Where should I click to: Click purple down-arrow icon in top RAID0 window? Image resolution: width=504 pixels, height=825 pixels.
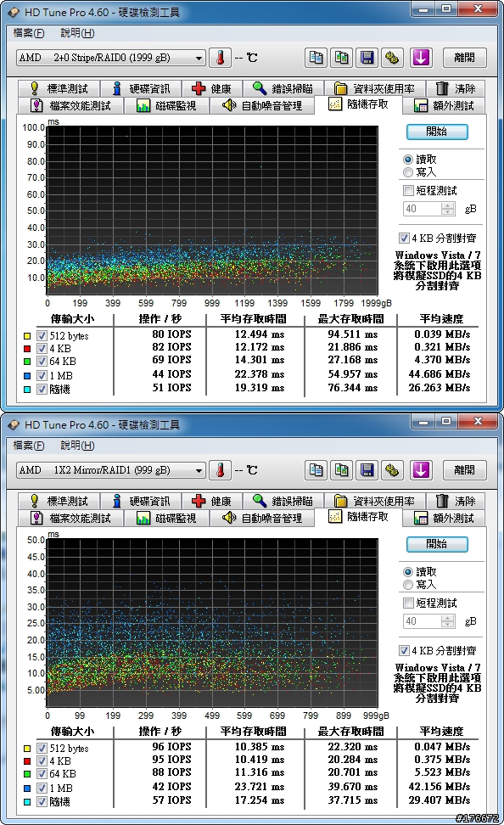pyautogui.click(x=421, y=58)
